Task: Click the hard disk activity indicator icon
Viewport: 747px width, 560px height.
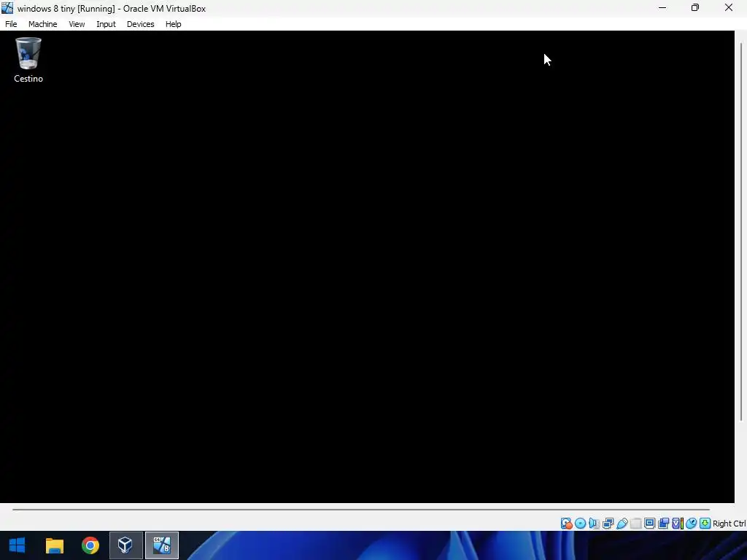Action: pyautogui.click(x=566, y=524)
